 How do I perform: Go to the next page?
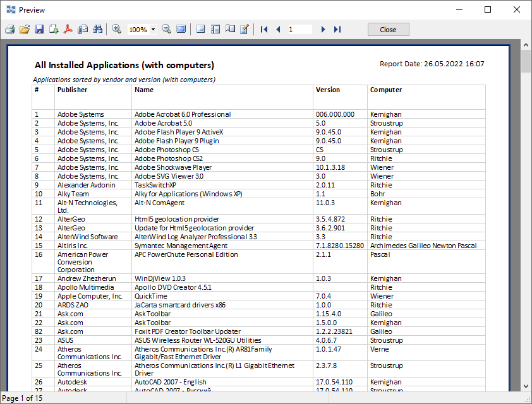pos(323,29)
